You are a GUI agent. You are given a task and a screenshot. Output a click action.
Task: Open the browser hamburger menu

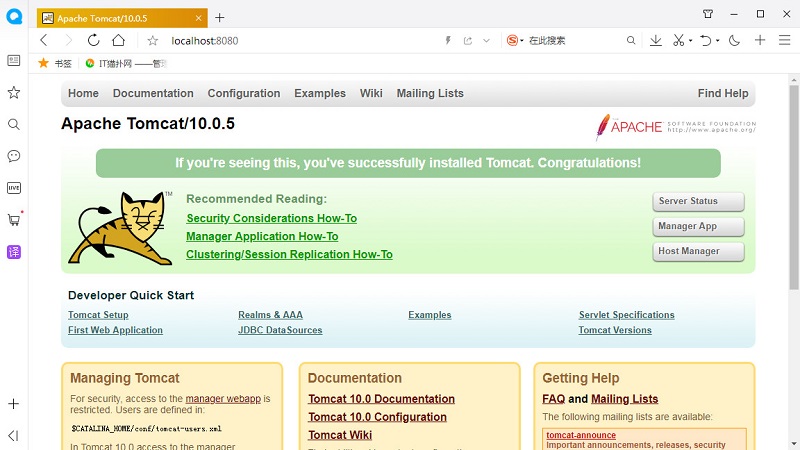(785, 40)
